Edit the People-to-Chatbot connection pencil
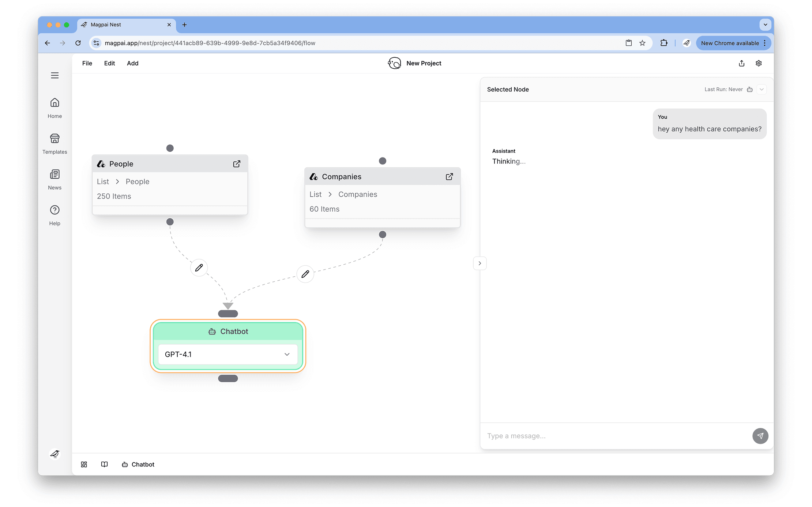 pos(199,268)
